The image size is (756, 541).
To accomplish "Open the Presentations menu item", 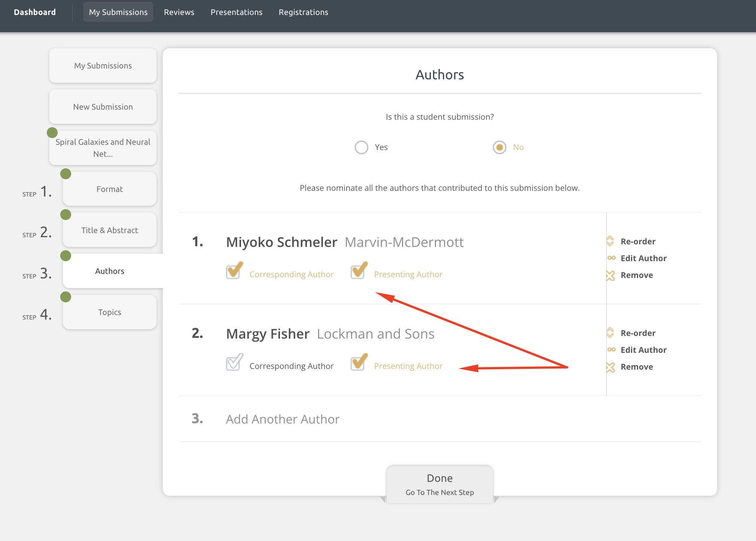I will coord(236,12).
